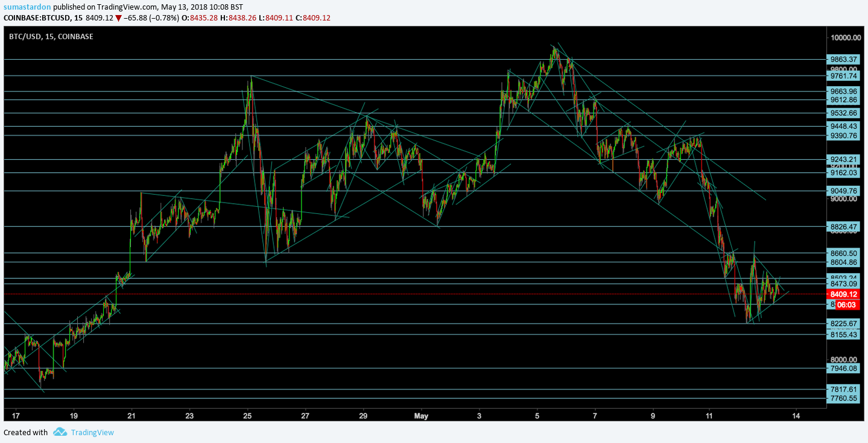Select the 9243.21 price level label

[844, 160]
